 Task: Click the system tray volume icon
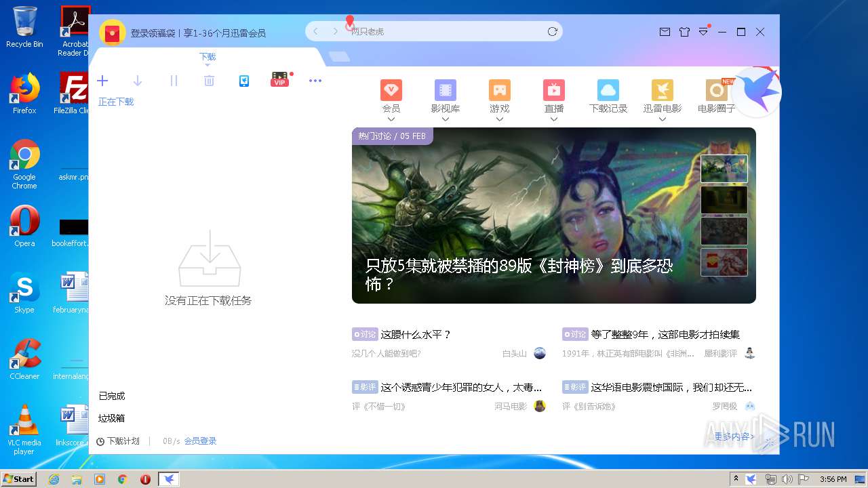point(787,479)
